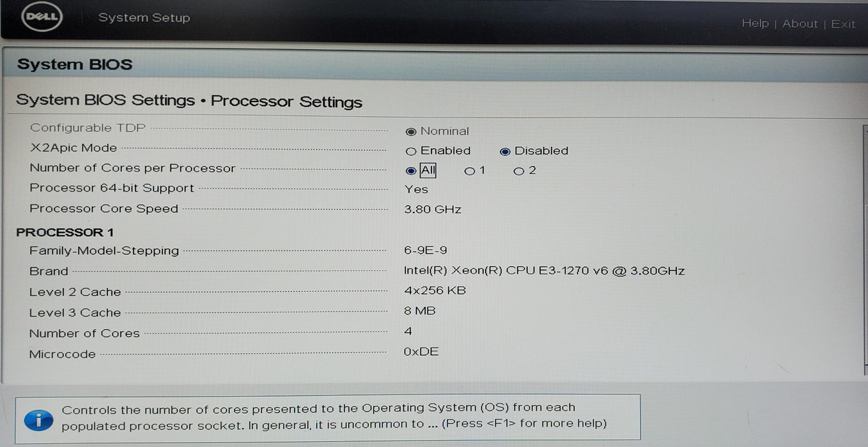Click Processor 64-bit Support label
Viewport: 868px width, 447px height.
pos(112,188)
